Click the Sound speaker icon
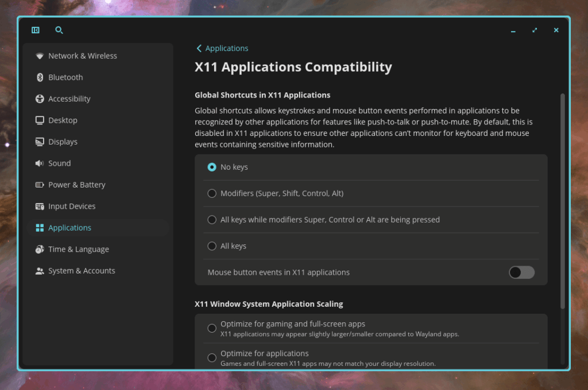The width and height of the screenshot is (588, 390). tap(40, 163)
